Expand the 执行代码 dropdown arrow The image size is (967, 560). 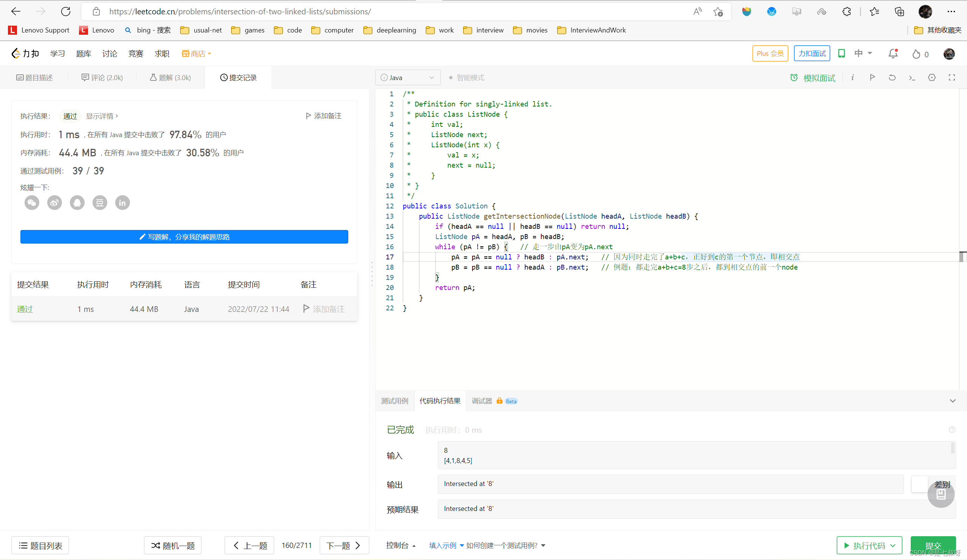893,545
